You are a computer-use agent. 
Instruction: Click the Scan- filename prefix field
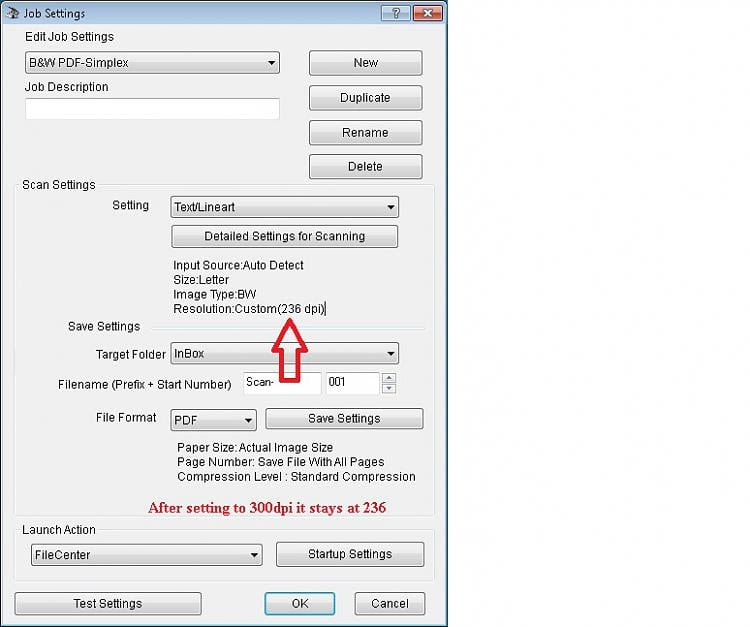pos(282,383)
